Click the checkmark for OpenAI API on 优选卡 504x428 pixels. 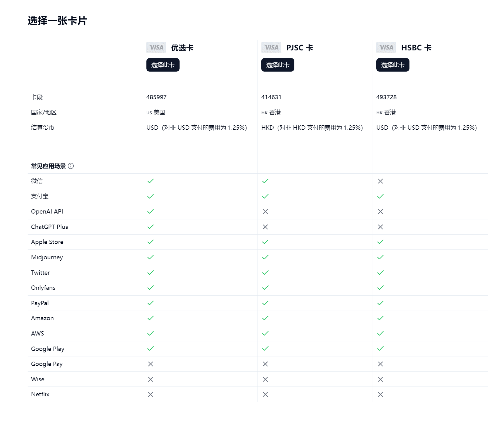[151, 211]
